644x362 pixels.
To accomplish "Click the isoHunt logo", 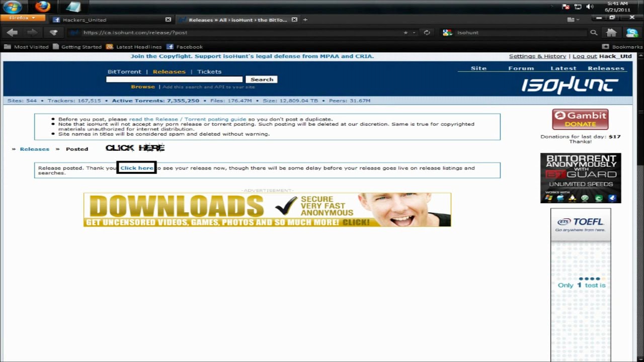I will [570, 85].
